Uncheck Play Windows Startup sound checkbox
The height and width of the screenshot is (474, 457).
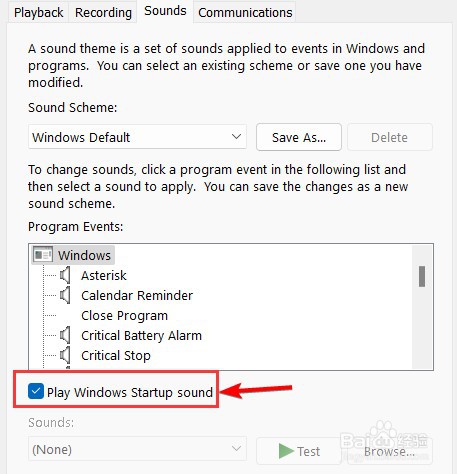point(36,391)
